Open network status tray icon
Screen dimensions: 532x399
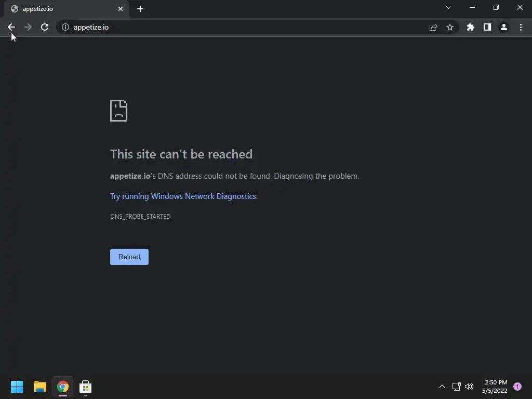click(456, 387)
